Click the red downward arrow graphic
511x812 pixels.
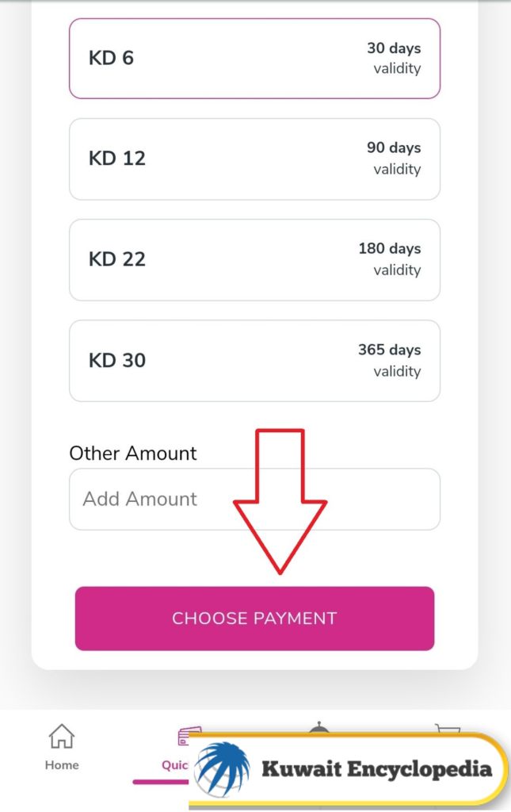pos(280,492)
